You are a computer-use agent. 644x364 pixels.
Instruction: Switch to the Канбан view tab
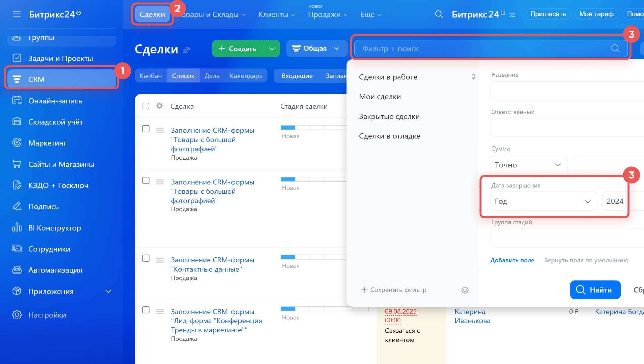pos(151,76)
